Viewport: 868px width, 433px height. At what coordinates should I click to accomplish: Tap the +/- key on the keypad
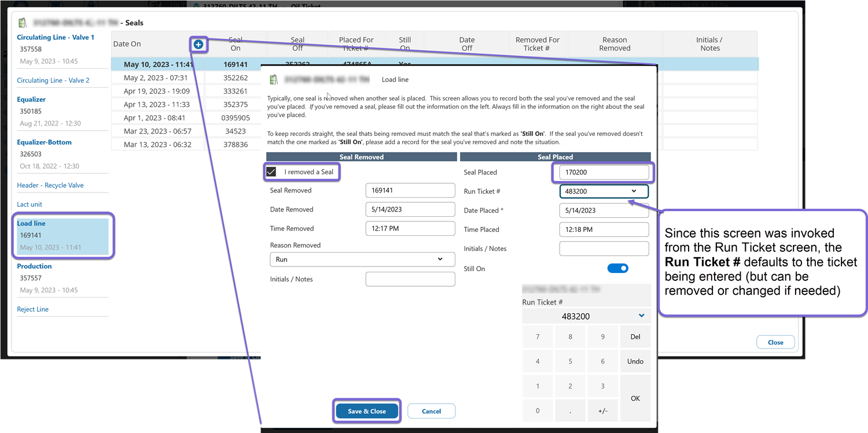(x=602, y=411)
